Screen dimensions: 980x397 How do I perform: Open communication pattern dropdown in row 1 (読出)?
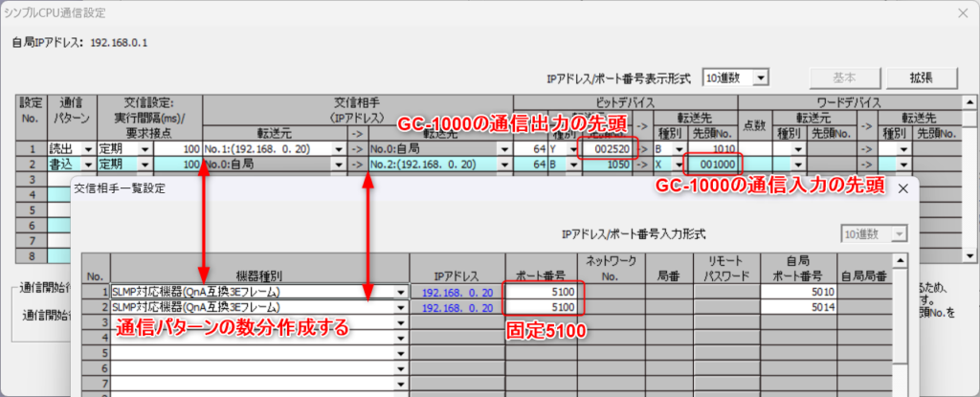pyautogui.click(x=89, y=149)
